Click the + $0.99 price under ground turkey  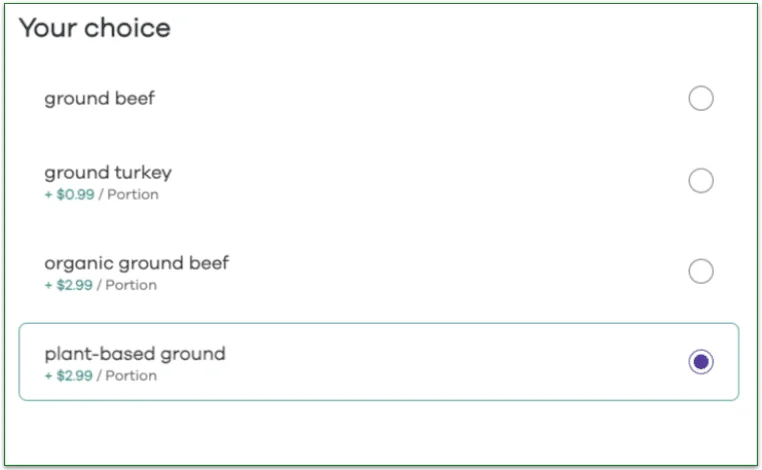coord(69,194)
